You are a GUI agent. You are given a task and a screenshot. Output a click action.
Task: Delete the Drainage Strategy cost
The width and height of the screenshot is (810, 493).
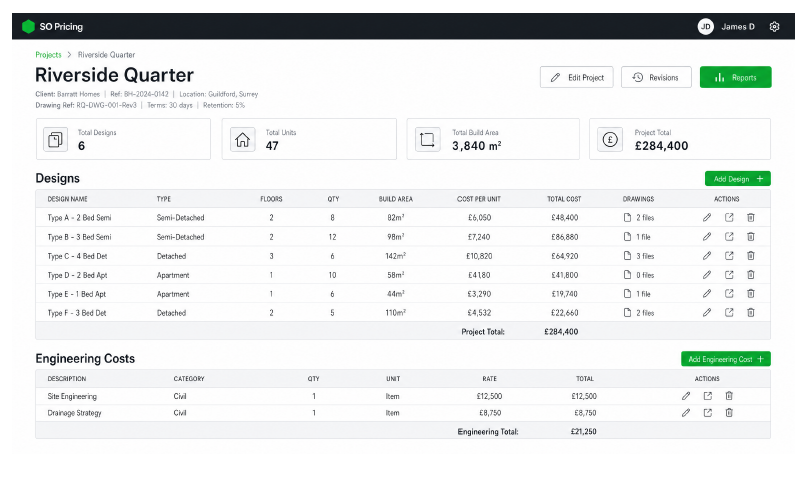point(729,413)
